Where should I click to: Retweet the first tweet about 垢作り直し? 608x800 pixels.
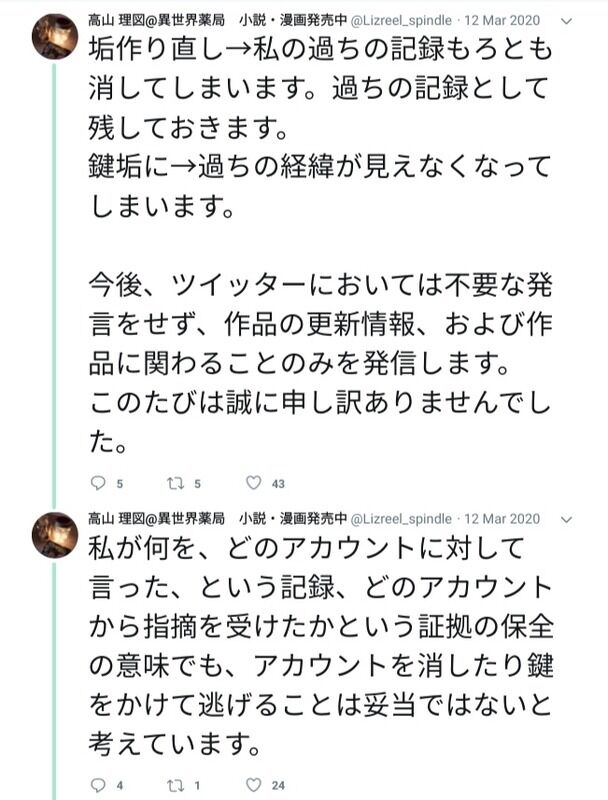(x=175, y=483)
